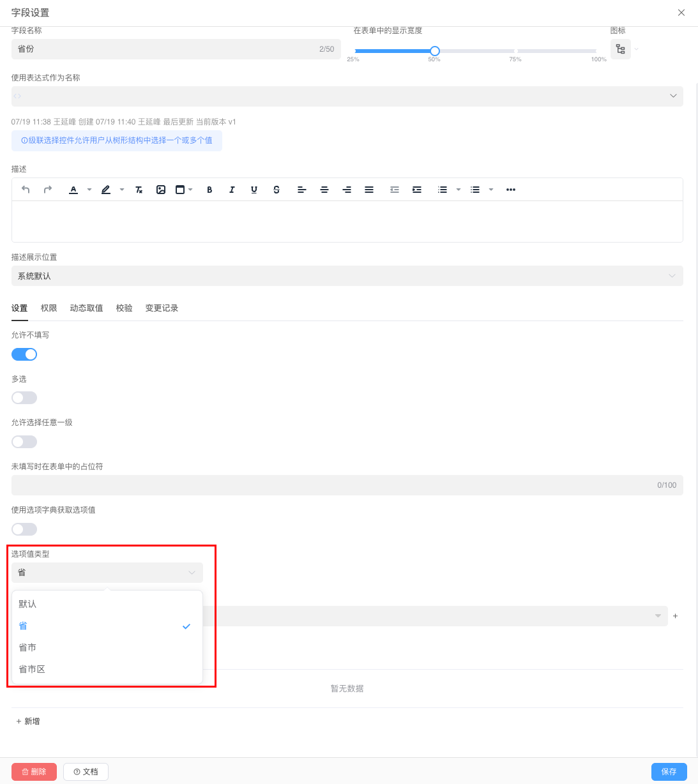The image size is (698, 784).
Task: Apply bold formatting in the description editor
Action: coord(209,189)
